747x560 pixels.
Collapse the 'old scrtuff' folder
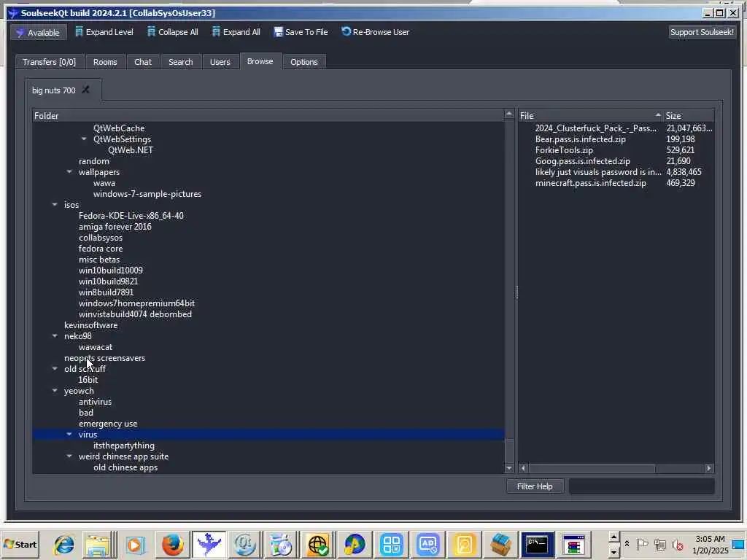click(x=55, y=368)
